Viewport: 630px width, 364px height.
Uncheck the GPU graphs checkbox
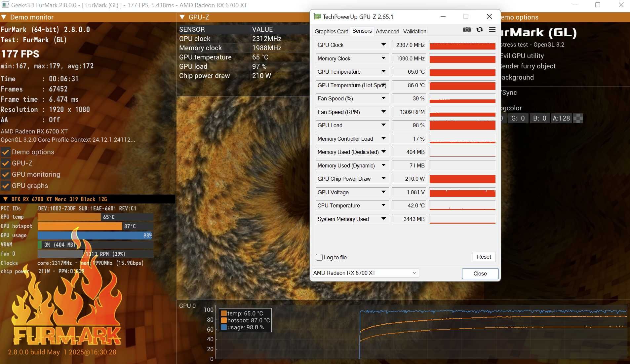click(x=5, y=186)
